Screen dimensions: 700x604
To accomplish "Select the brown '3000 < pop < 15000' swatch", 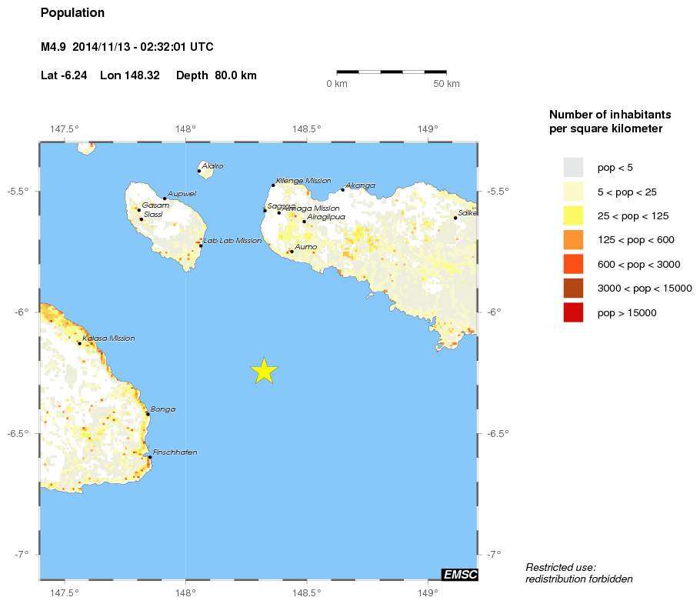I will coord(573,289).
